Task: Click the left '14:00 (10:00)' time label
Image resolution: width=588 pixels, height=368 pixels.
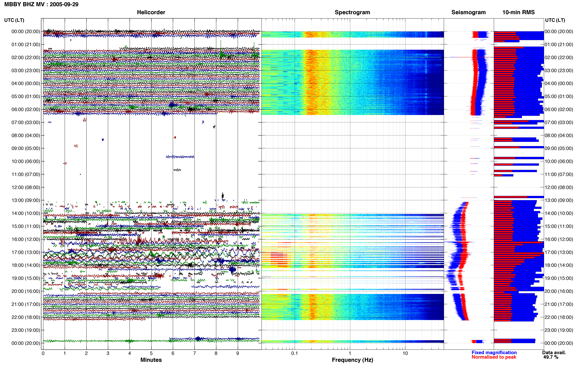Action: [26, 213]
